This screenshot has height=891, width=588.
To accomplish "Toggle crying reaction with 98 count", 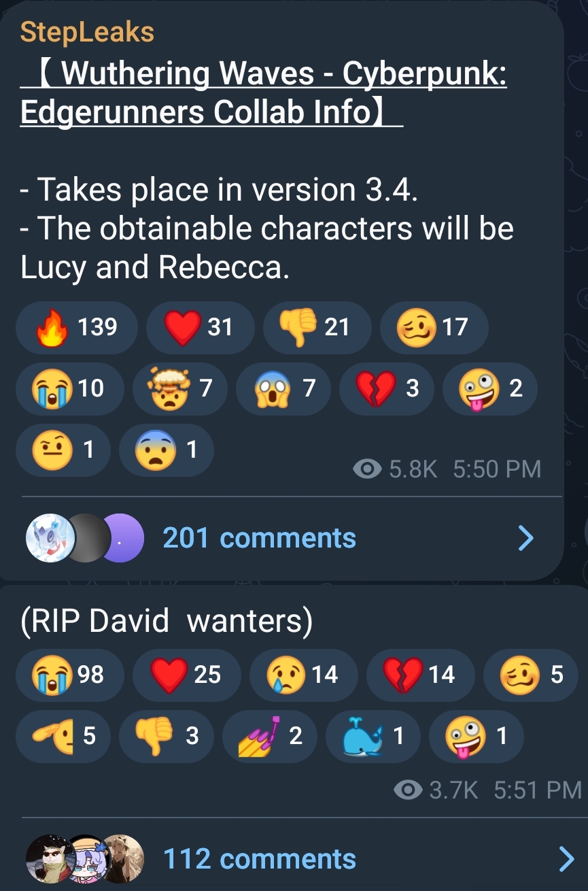I will (69, 675).
